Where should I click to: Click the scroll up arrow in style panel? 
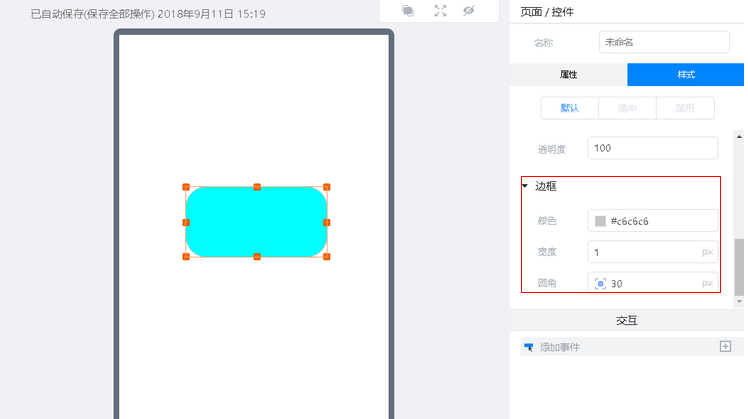point(739,137)
